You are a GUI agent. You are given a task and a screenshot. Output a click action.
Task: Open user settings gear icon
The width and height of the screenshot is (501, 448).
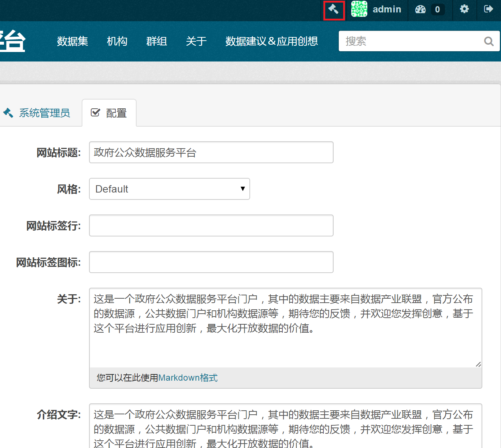pyautogui.click(x=464, y=9)
